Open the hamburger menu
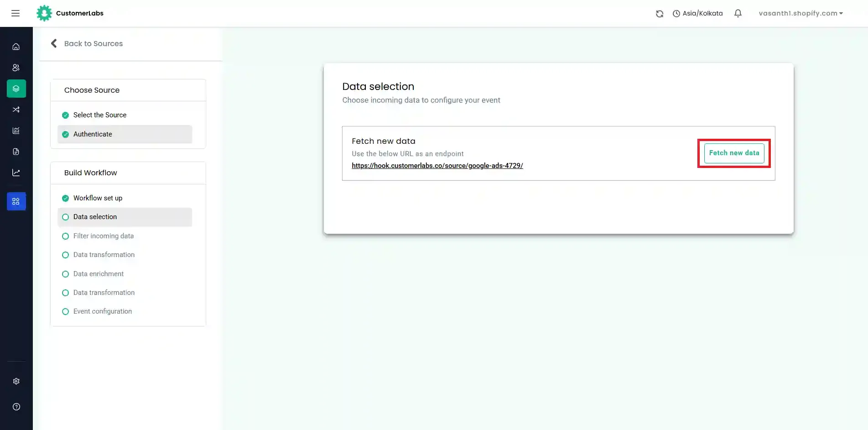This screenshot has height=430, width=868. point(16,13)
